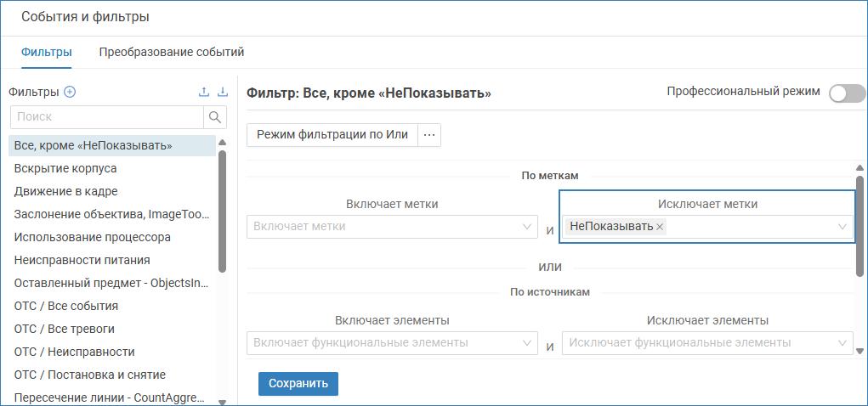Switch to «Преобразование событий» tab
Image resolution: width=868 pixels, height=406 pixels.
pyautogui.click(x=172, y=53)
